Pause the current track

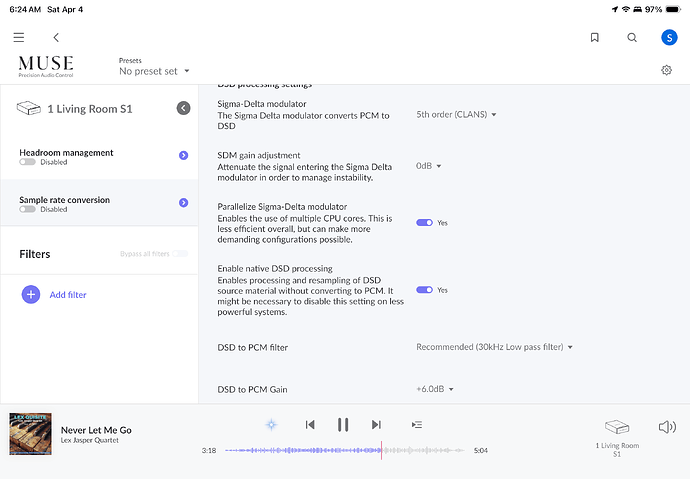click(343, 425)
